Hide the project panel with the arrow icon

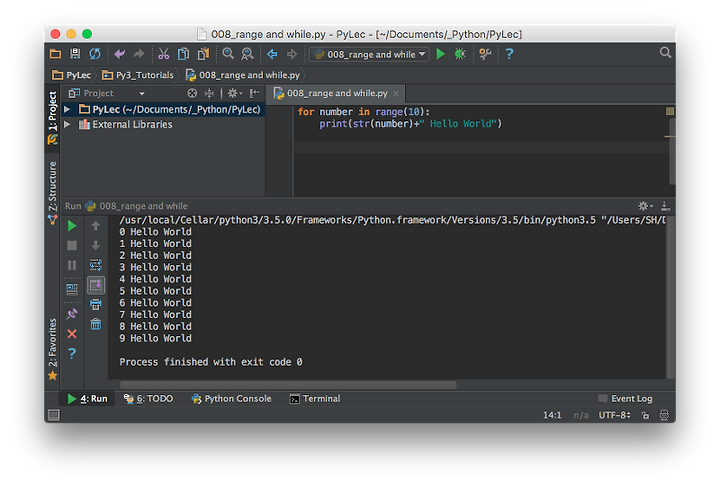pos(254,93)
